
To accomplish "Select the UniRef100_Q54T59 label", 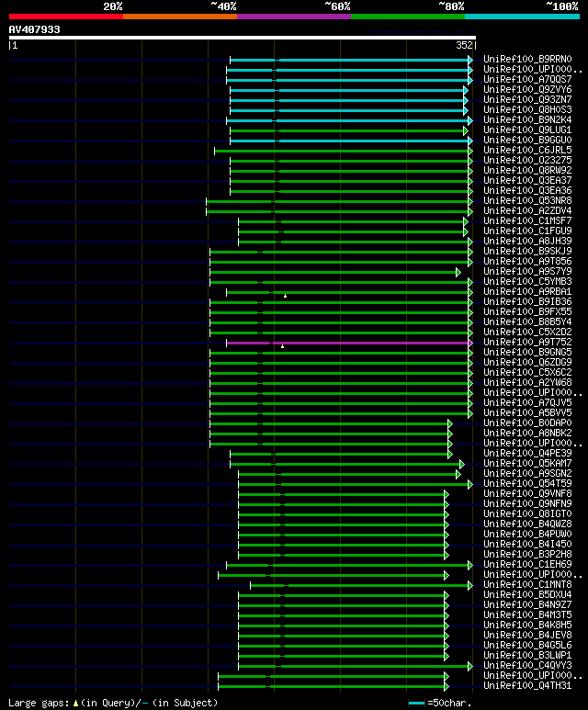I will pyautogui.click(x=527, y=484).
